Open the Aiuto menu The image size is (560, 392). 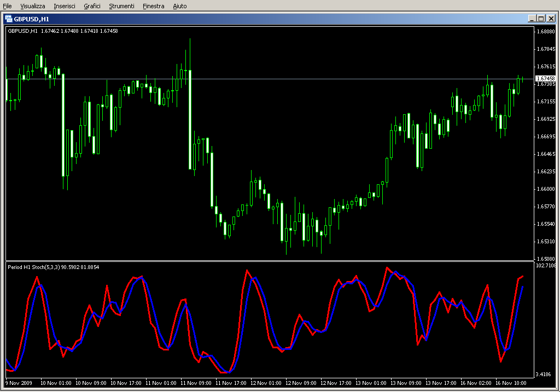[179, 6]
